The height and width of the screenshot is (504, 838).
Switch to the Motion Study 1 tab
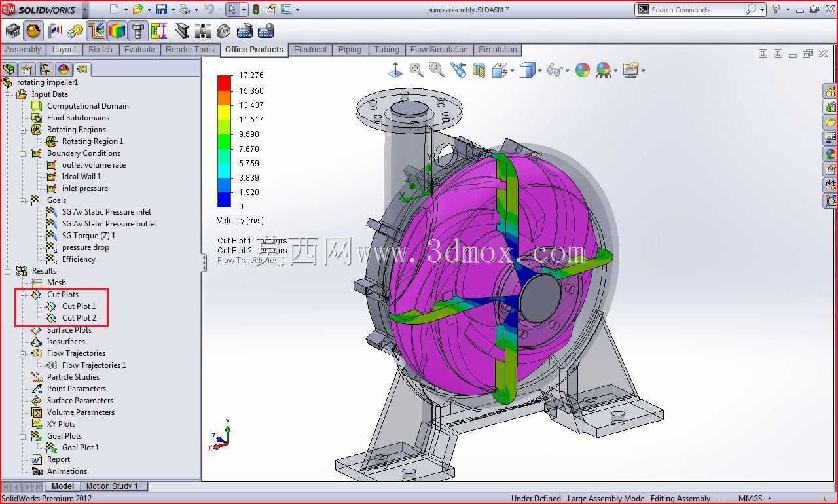pyautogui.click(x=112, y=486)
